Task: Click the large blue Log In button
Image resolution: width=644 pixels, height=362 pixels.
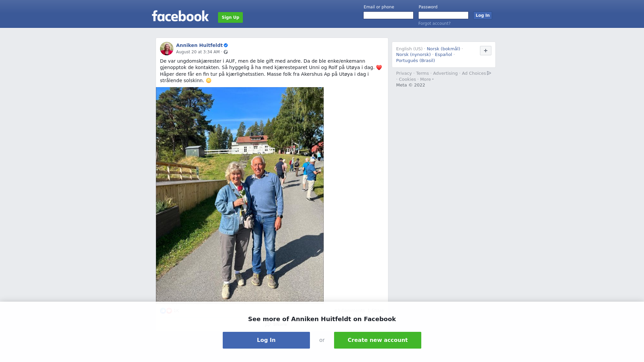Action: coord(266,340)
